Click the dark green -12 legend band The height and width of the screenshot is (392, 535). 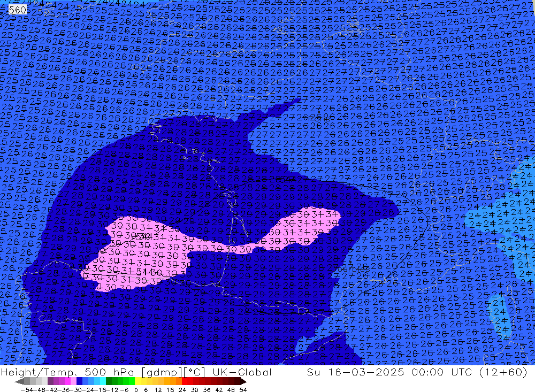click(x=109, y=381)
